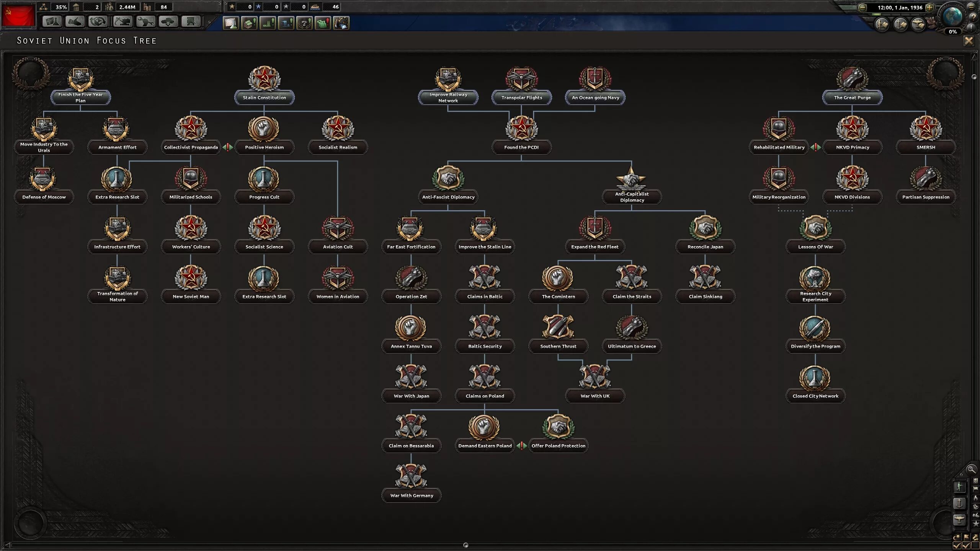Expand the Partisan Suppression branch
Screen dimensions: 980x551
click(x=926, y=185)
